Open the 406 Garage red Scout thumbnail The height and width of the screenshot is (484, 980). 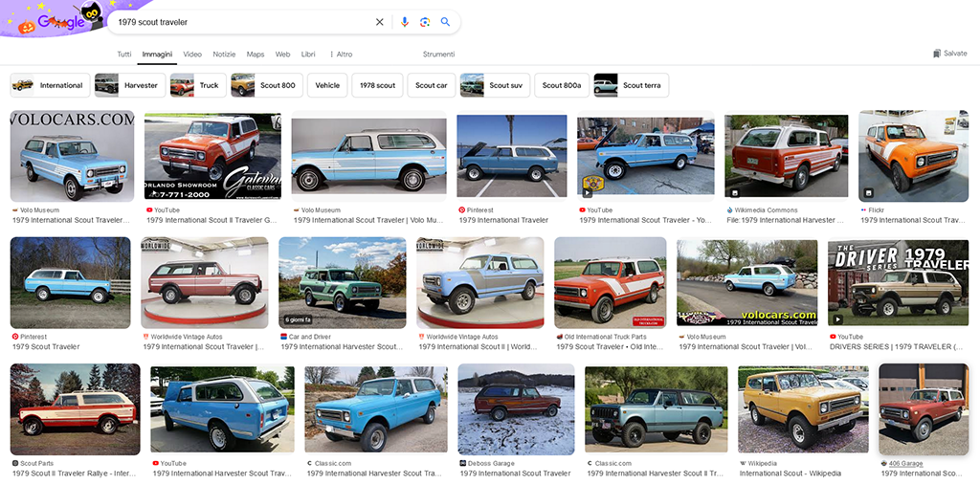pyautogui.click(x=924, y=409)
